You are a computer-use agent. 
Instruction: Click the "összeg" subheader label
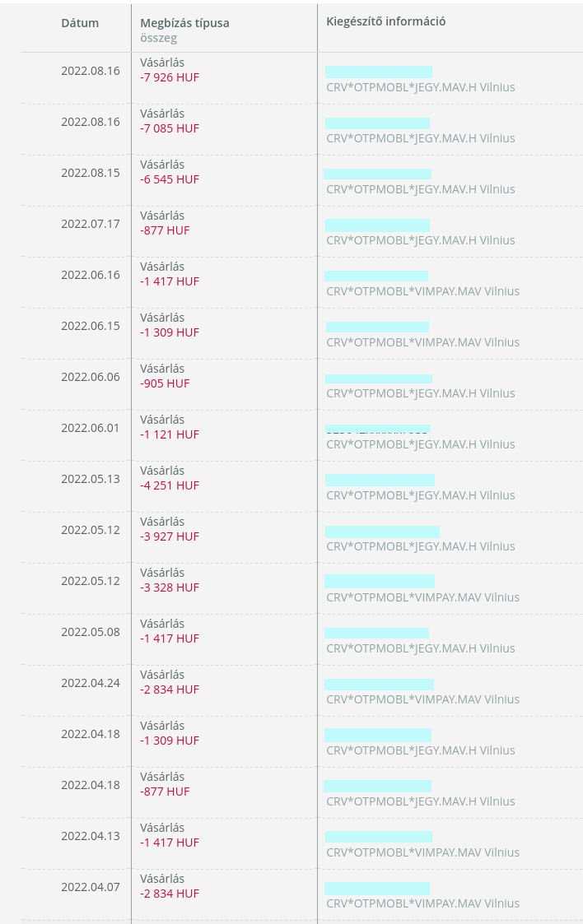[x=158, y=38]
